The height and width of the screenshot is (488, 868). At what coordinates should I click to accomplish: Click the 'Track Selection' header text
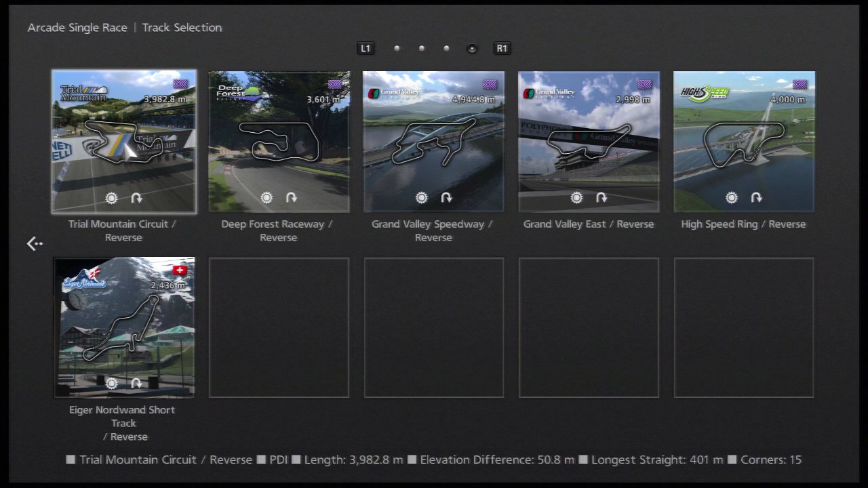182,28
